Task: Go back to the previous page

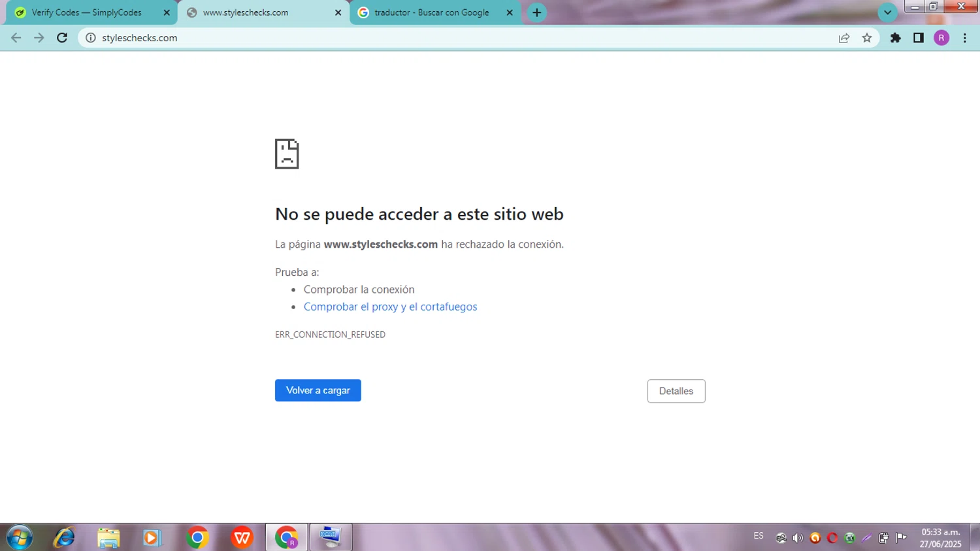Action: (x=16, y=38)
